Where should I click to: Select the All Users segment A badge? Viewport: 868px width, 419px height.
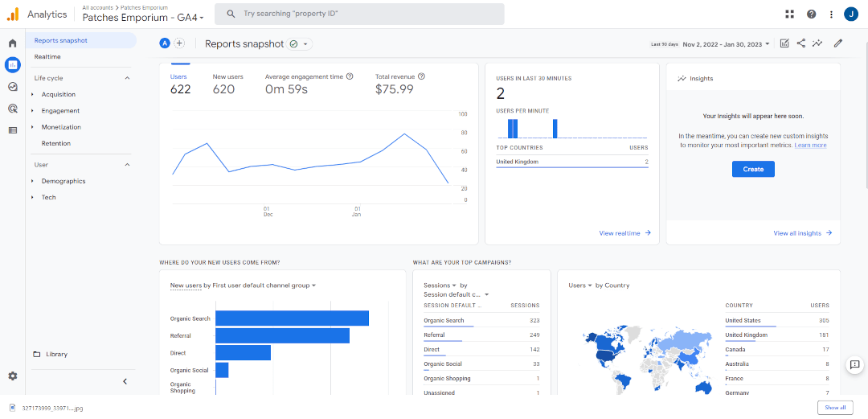(165, 43)
